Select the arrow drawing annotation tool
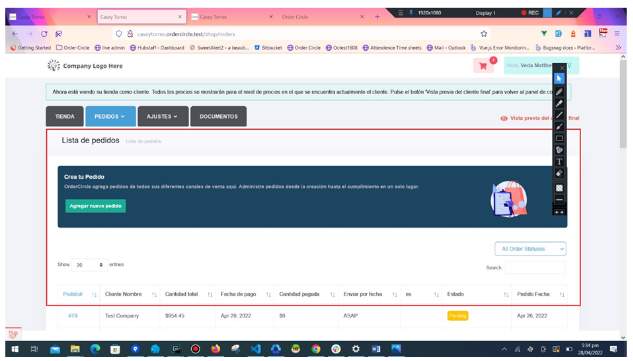 point(559,127)
